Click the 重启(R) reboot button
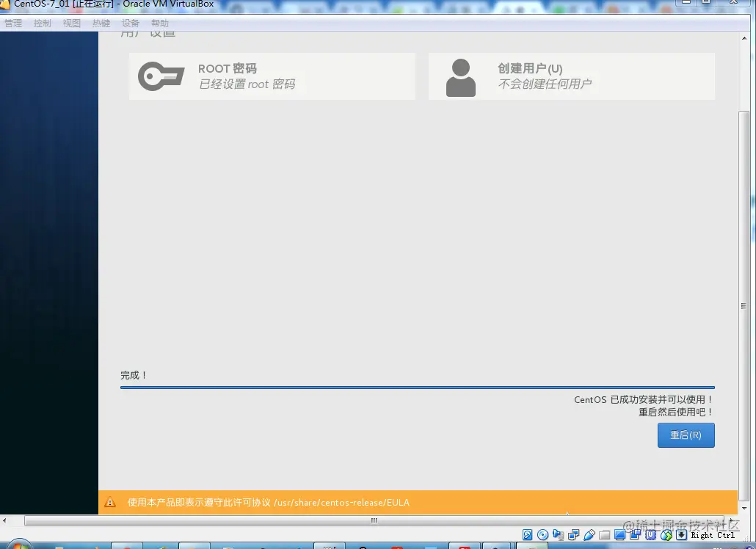The image size is (756, 549). (686, 435)
